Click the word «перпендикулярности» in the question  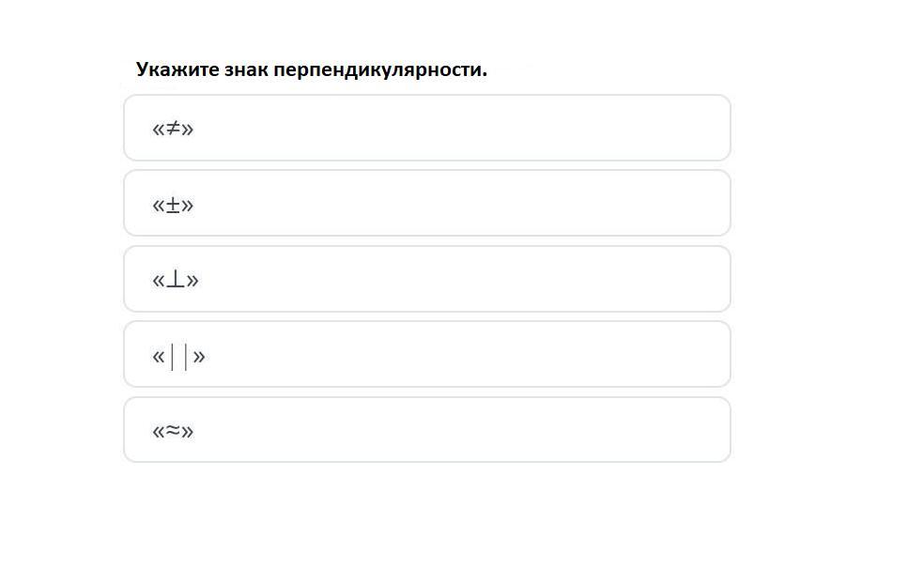(x=380, y=70)
